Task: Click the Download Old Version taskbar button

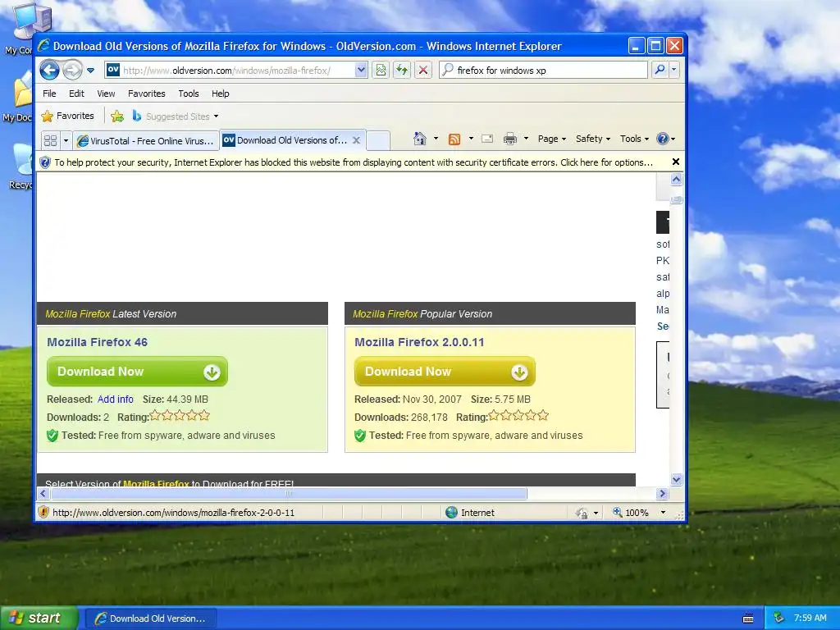Action: pos(151,619)
